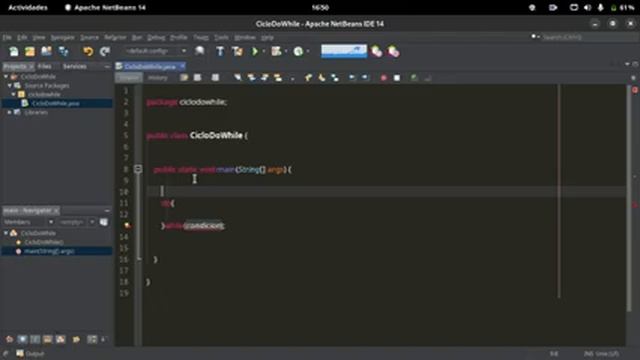
Task: Toggle Bookmark icon in editor toolbar
Action: (335, 78)
